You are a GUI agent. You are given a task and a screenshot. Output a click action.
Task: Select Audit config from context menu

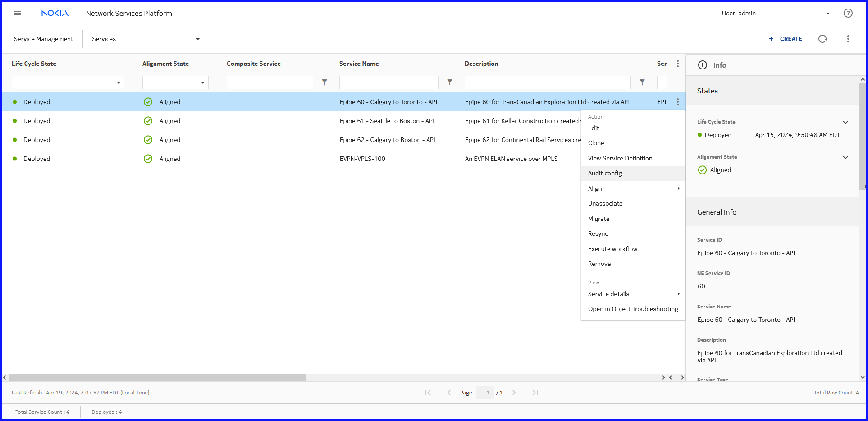[605, 173]
